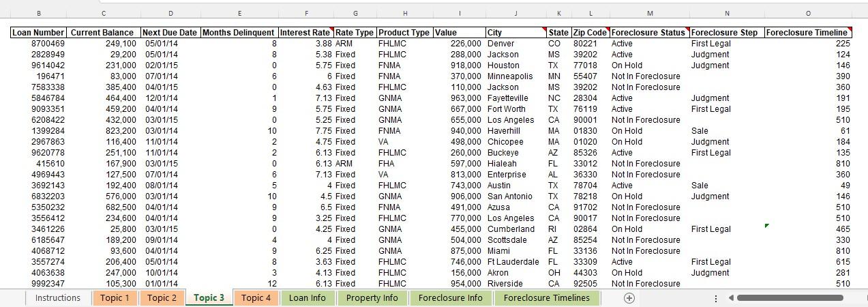Viewport: 868px width, 307px height.
Task: Go to the Property Info sheet tab
Action: [372, 298]
